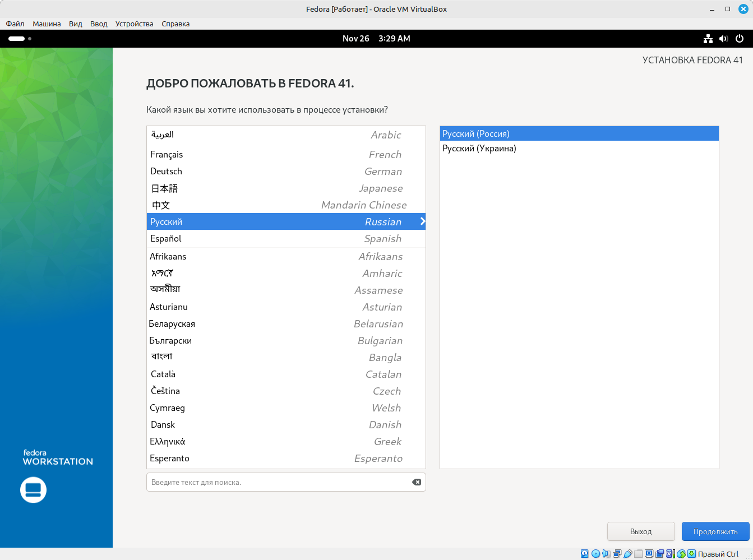Click the optical disc icon in VirtualBox status bar
The image size is (753, 560).
click(595, 554)
